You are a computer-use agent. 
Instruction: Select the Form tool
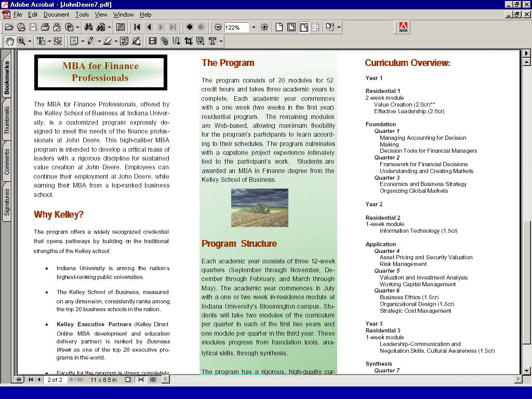(201, 42)
